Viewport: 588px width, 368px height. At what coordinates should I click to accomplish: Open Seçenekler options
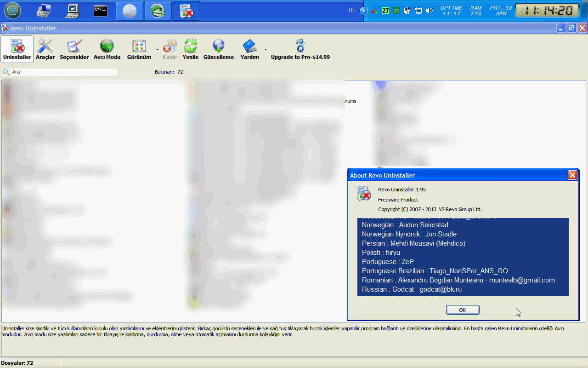[x=74, y=49]
